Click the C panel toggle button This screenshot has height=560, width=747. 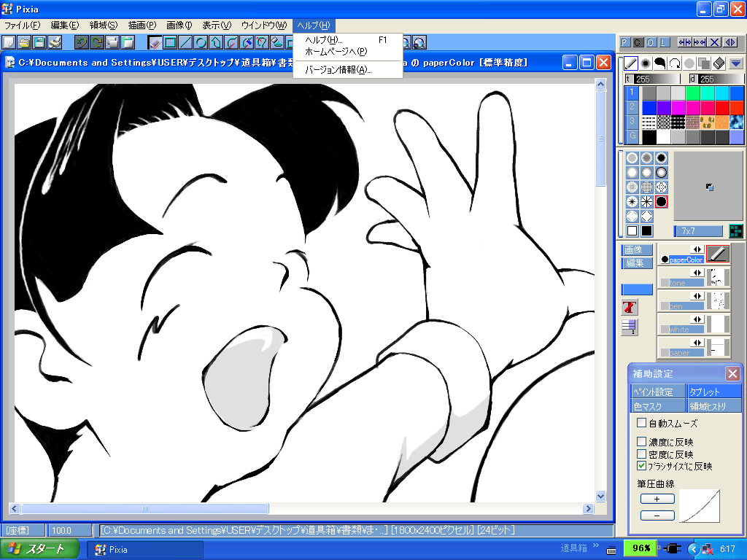pyautogui.click(x=638, y=42)
